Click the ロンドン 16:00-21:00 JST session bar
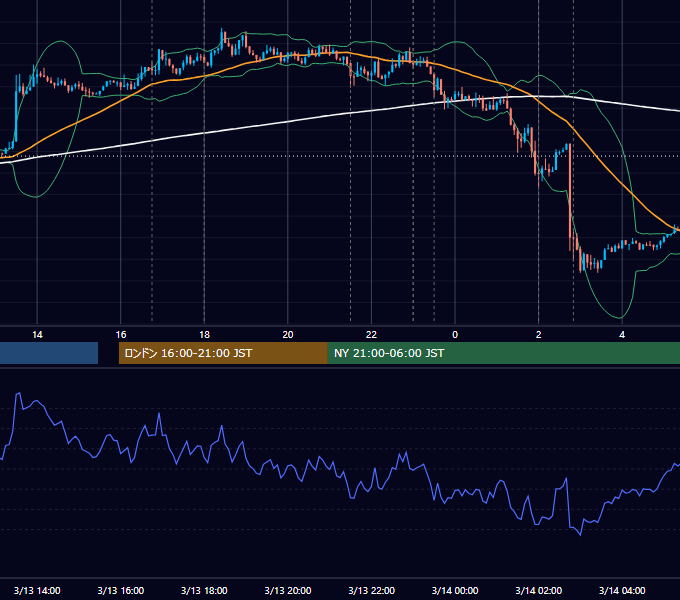This screenshot has height=600, width=680. (223, 353)
